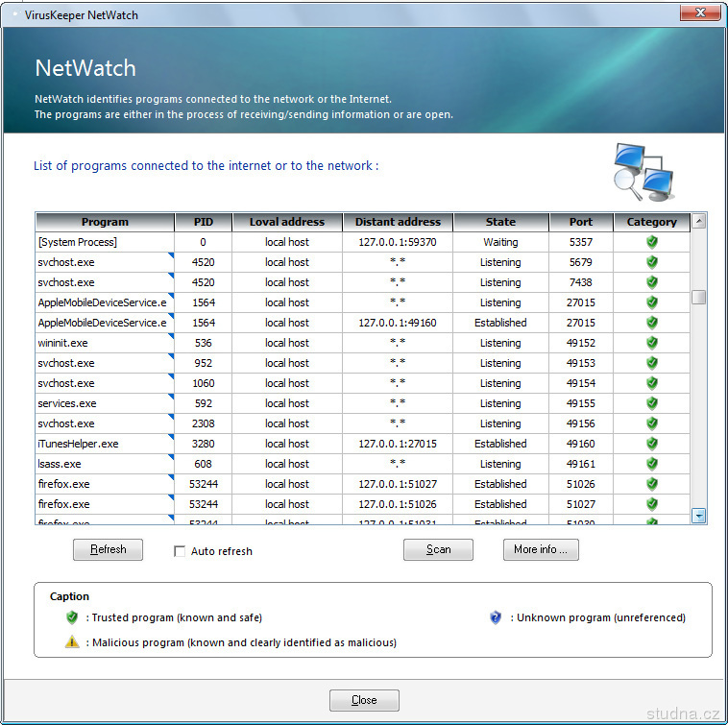728x725 pixels.
Task: Enable the Auto refresh checkbox
Action: (x=180, y=551)
